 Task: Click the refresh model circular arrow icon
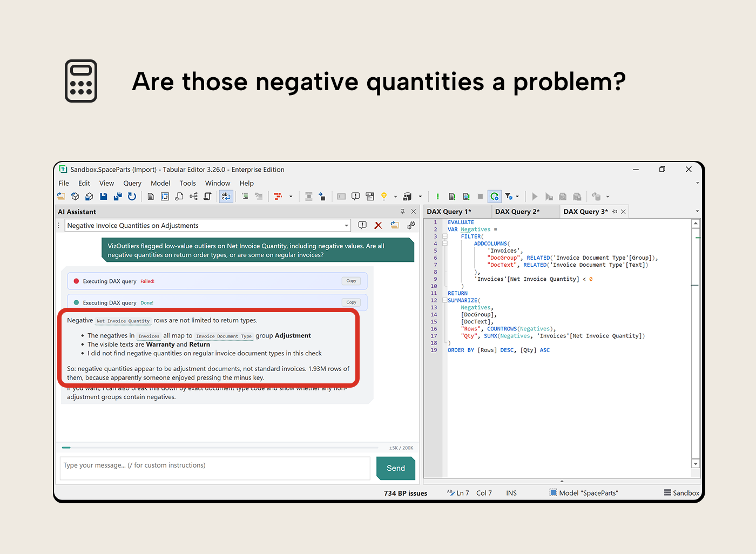(x=132, y=197)
